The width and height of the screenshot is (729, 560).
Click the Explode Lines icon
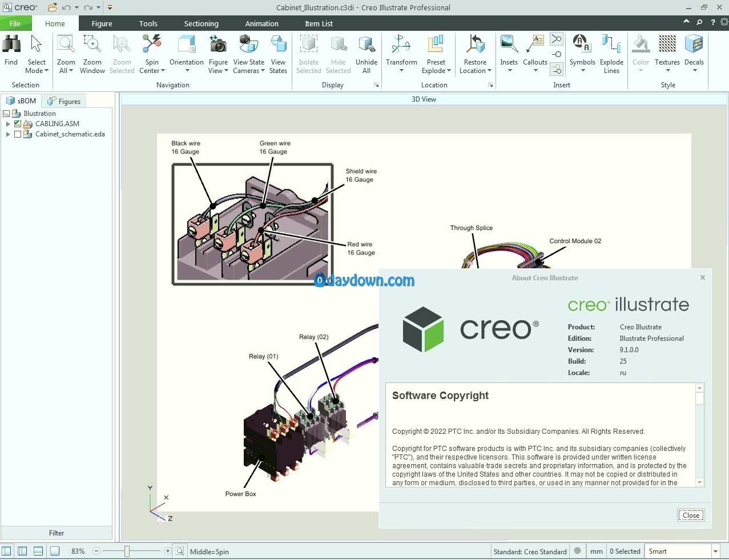coord(611,44)
